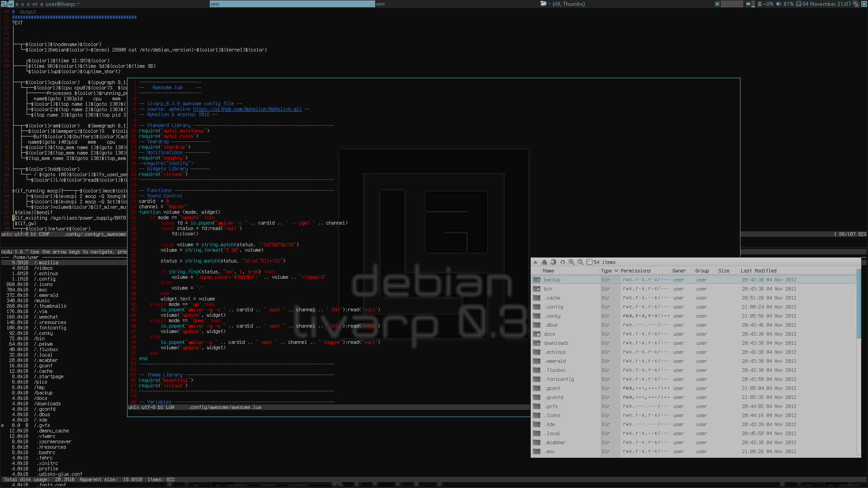Click the volume speaker icon in top bar
Viewport: 868px width, 488px height.
coord(778,4)
